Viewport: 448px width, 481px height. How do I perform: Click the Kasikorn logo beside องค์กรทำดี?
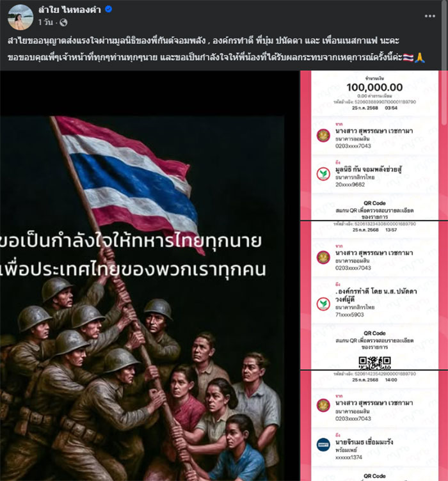323,304
